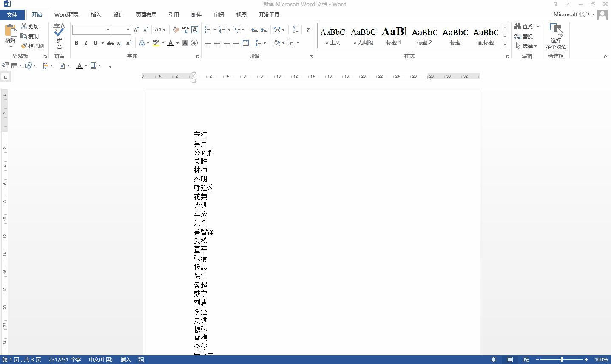
Task: Open highlight color dropdown arrow
Action: 163,43
